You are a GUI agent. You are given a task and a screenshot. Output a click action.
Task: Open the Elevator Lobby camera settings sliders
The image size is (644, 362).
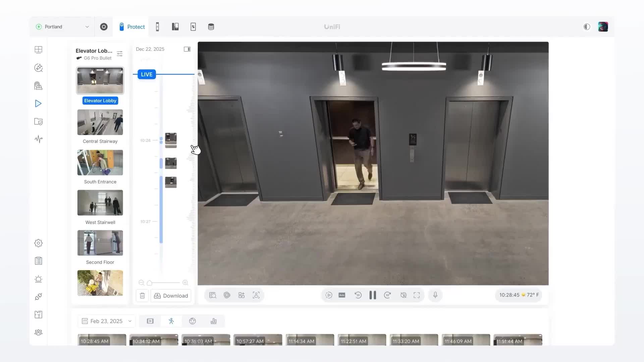pyautogui.click(x=120, y=54)
